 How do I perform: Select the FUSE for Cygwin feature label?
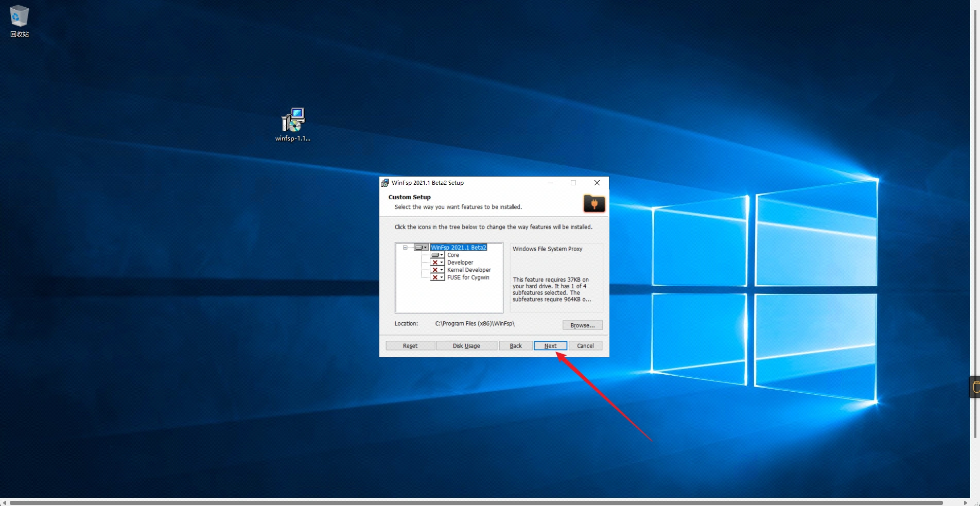click(x=468, y=277)
